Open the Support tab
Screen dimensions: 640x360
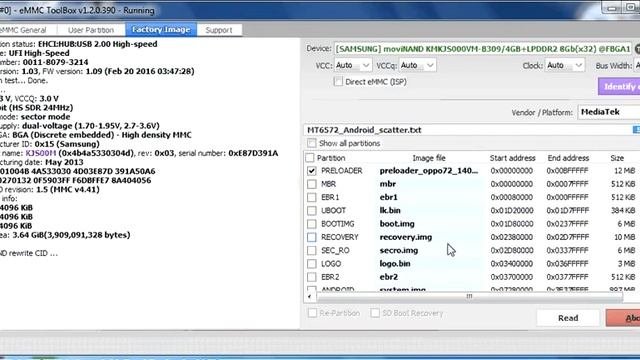tap(219, 30)
